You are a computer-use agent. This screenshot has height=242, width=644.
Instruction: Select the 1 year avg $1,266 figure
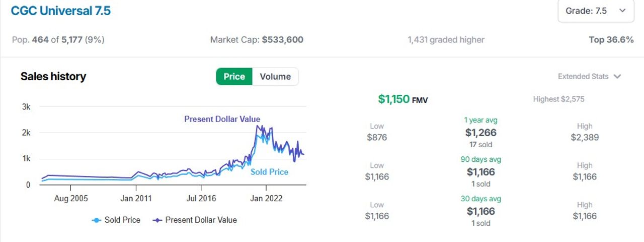(x=480, y=133)
